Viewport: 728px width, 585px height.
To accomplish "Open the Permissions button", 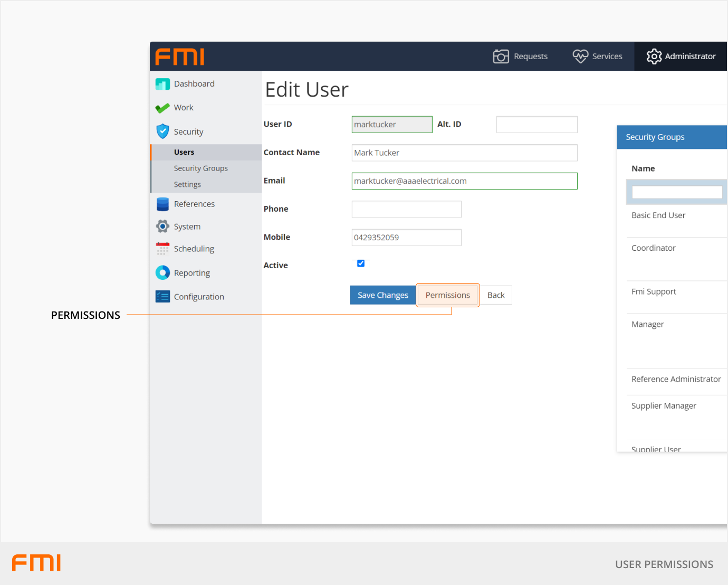I will click(x=447, y=295).
